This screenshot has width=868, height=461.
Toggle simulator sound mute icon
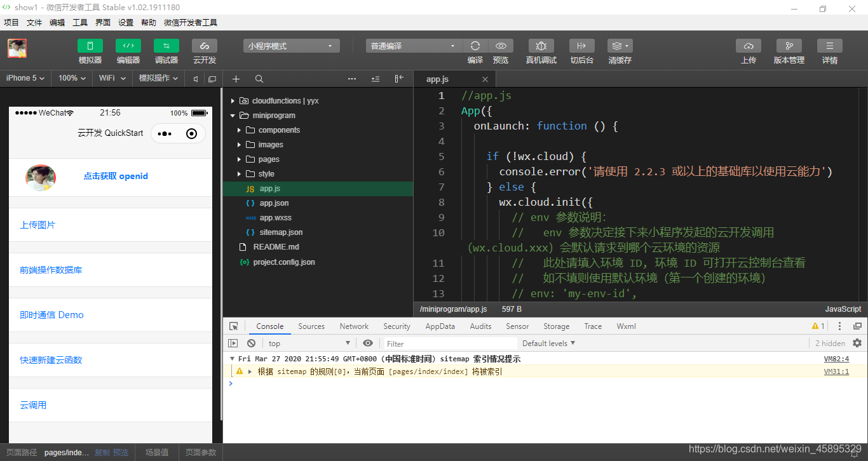(196, 79)
